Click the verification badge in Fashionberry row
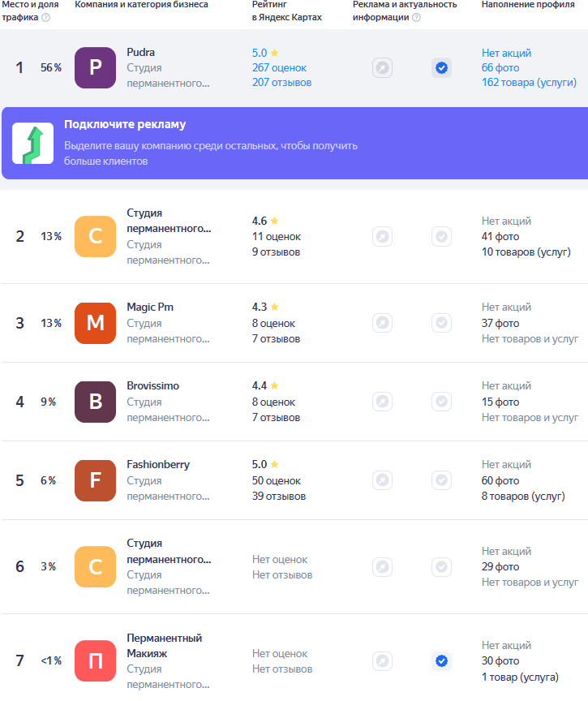Image resolution: width=588 pixels, height=701 pixels. 441,480
